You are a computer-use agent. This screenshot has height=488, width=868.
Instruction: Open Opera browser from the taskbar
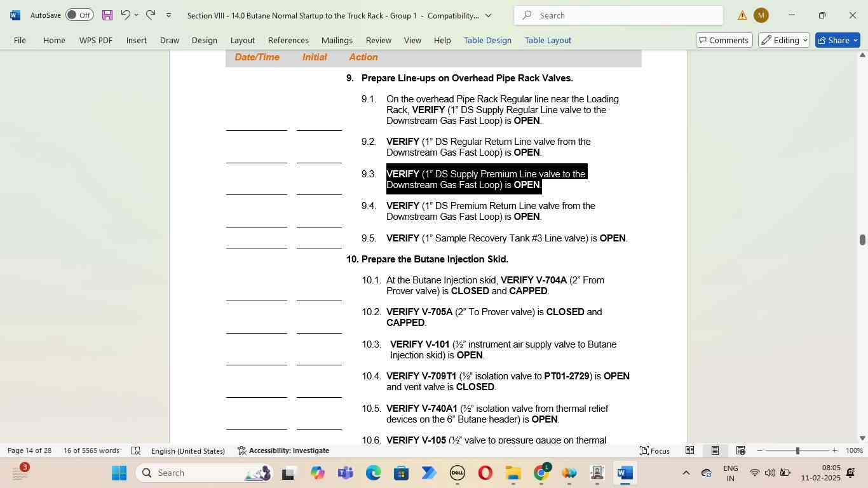point(485,473)
